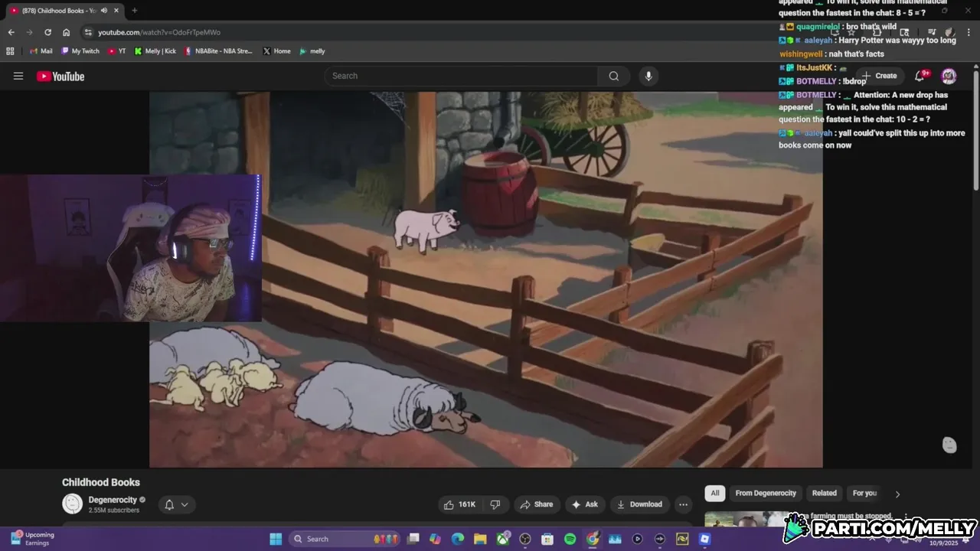Screen dimensions: 980x551
Task: Open the My Twitch bookmark
Action: [80, 51]
